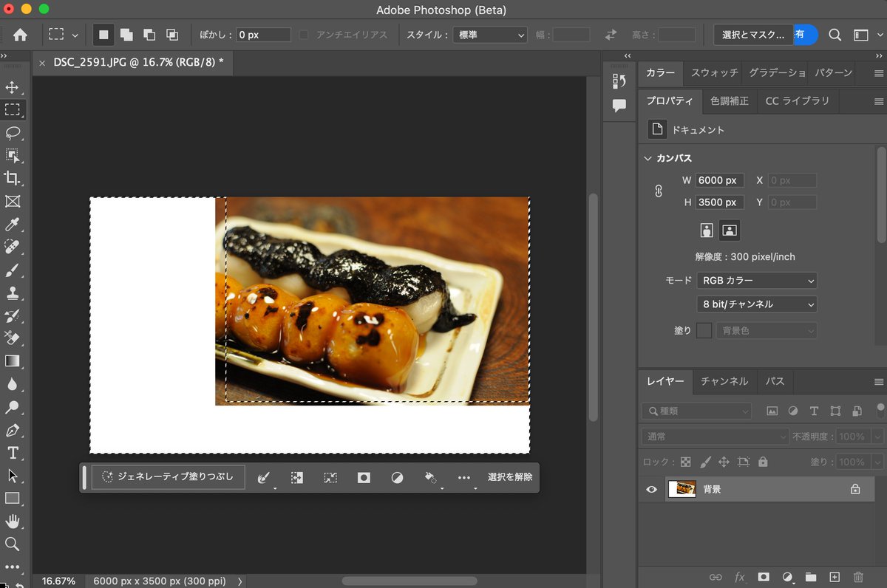Transform selection from contextual task bar

click(330, 478)
